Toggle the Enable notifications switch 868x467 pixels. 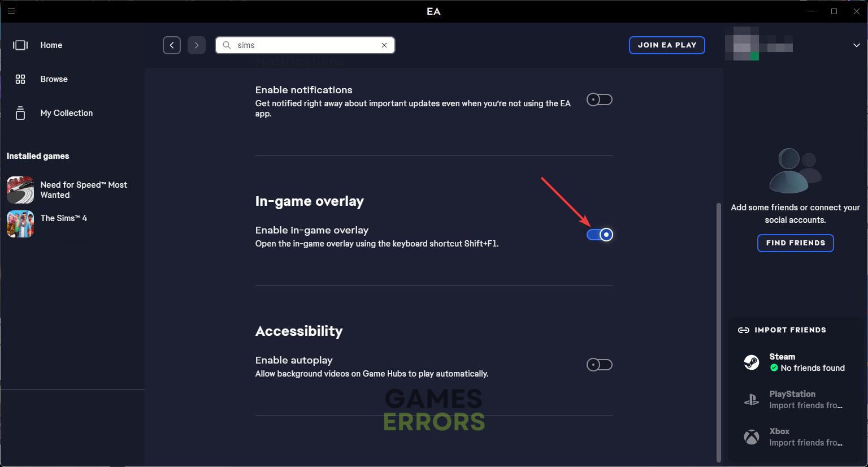pos(599,100)
